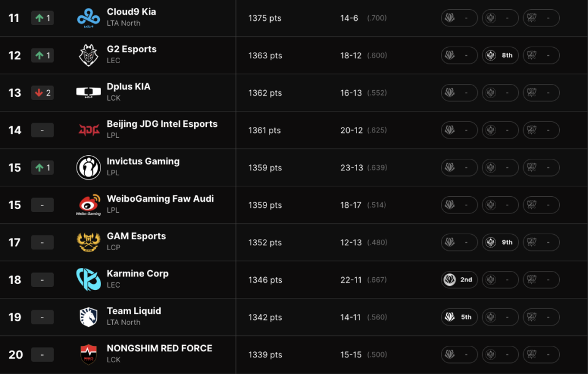This screenshot has height=374, width=588.
Task: Click the Weibo Gaming eye logo
Action: tap(88, 205)
